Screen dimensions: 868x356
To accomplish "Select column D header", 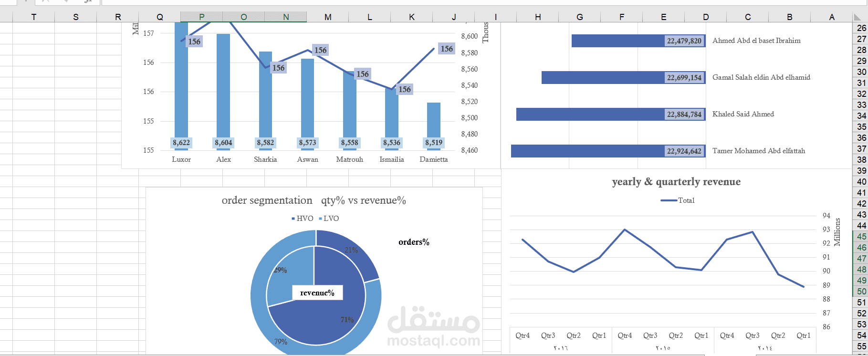I will (706, 17).
